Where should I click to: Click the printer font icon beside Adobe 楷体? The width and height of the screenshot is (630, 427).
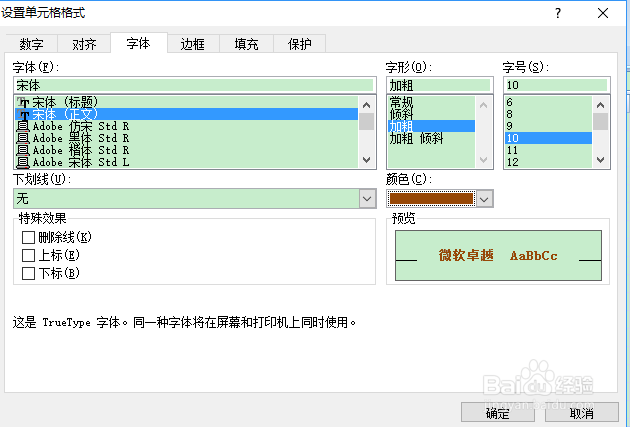pos(23,150)
